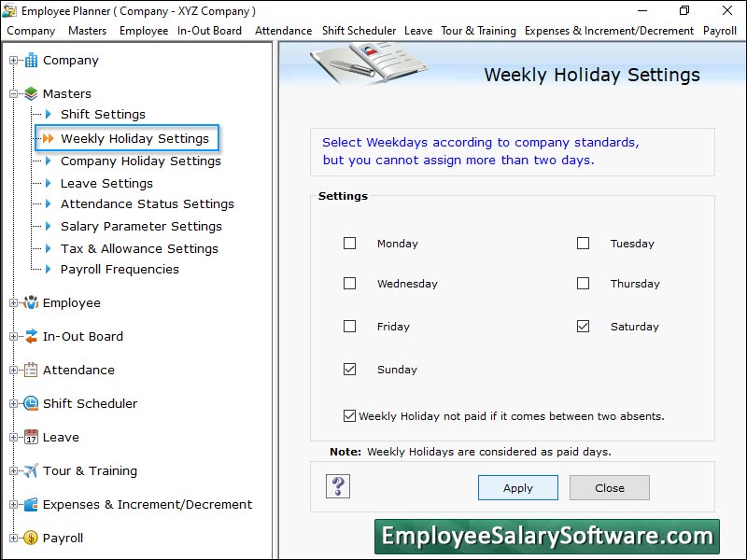
Task: Toggle Weekly Holiday not paid between absents option
Action: click(x=349, y=415)
